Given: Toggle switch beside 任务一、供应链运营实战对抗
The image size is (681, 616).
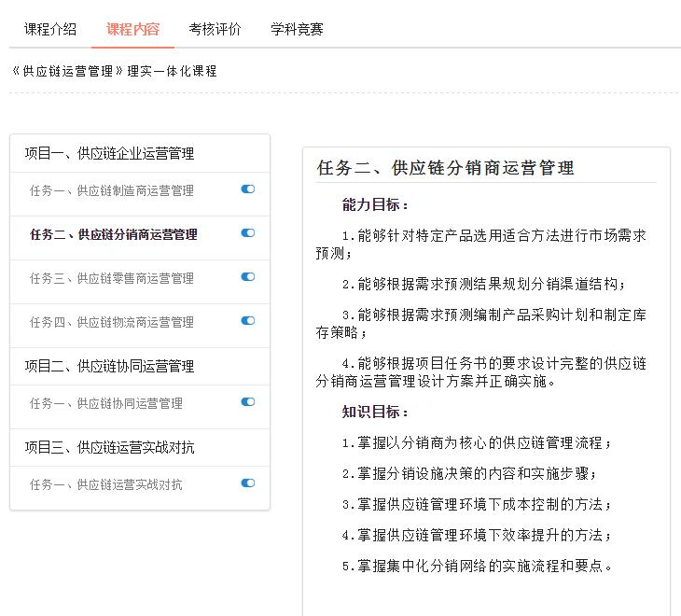Looking at the screenshot, I should pos(247,483).
